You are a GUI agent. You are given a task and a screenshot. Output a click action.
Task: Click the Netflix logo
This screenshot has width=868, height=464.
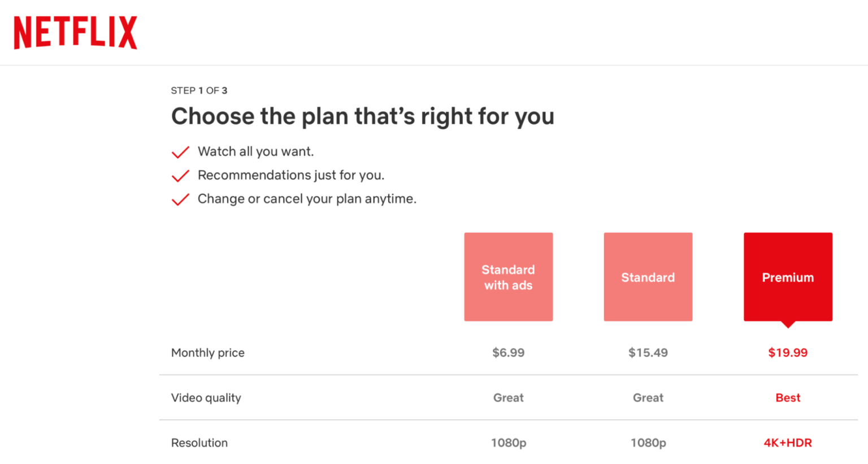click(x=75, y=31)
